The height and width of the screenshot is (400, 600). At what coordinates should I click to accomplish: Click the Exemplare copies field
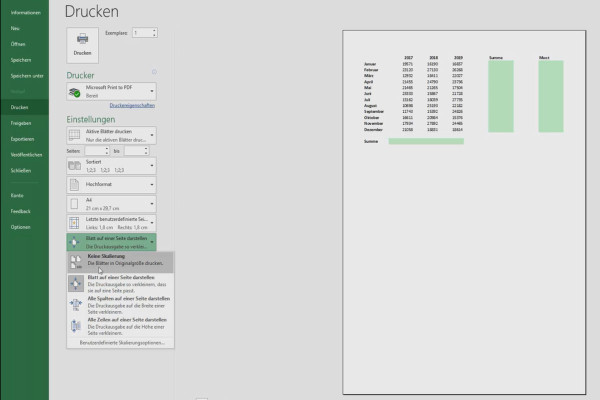[142, 33]
